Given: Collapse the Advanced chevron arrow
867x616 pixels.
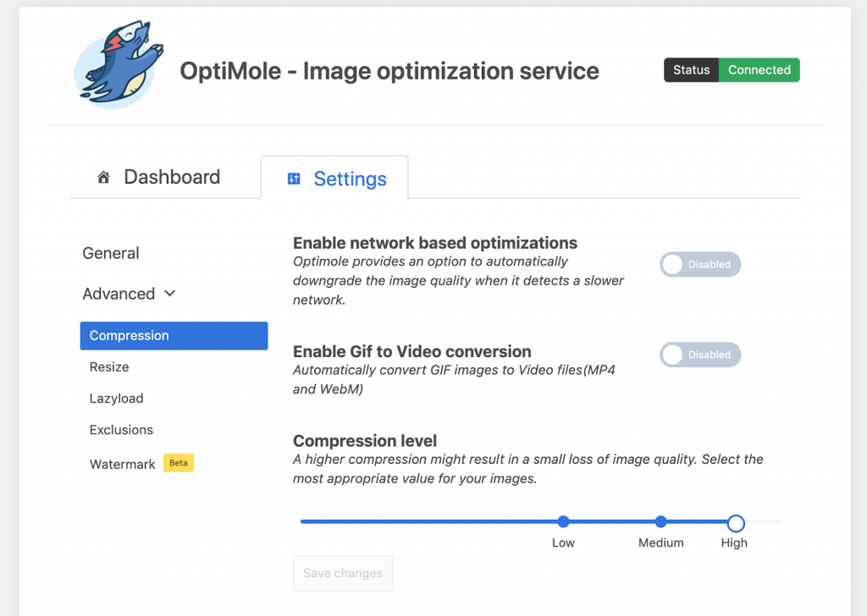Looking at the screenshot, I should (169, 294).
